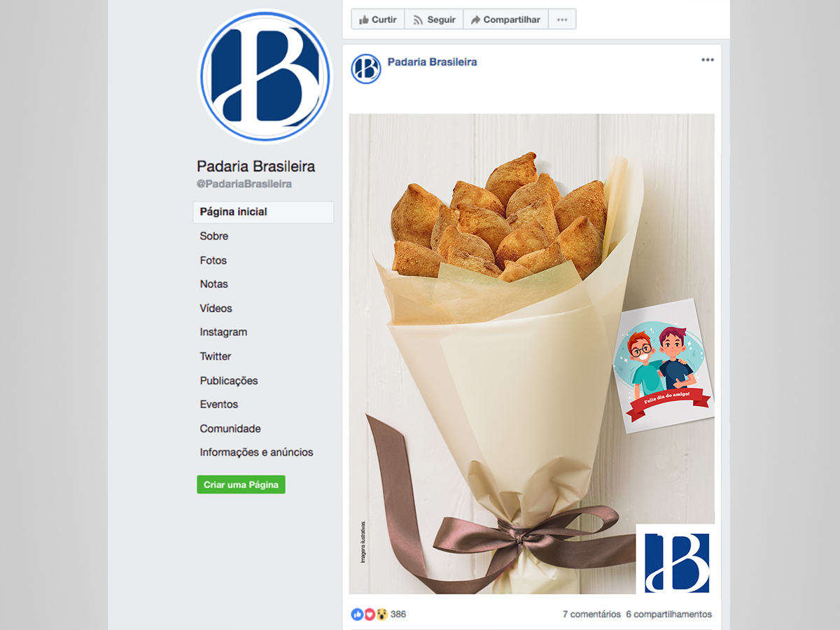
Task: Click the green Criar uma Página button
Action: 241,484
